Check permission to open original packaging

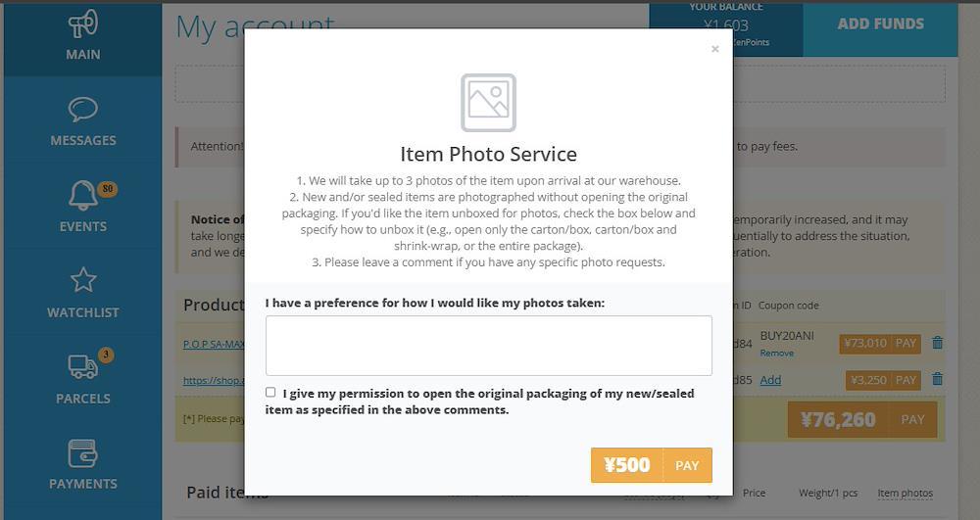click(x=270, y=393)
